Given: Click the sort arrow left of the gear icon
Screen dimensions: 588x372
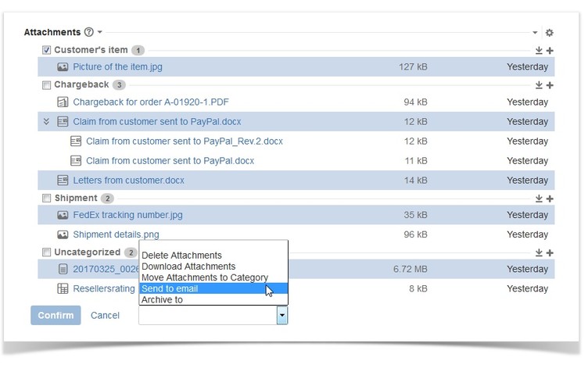Looking at the screenshot, I should pos(536,33).
